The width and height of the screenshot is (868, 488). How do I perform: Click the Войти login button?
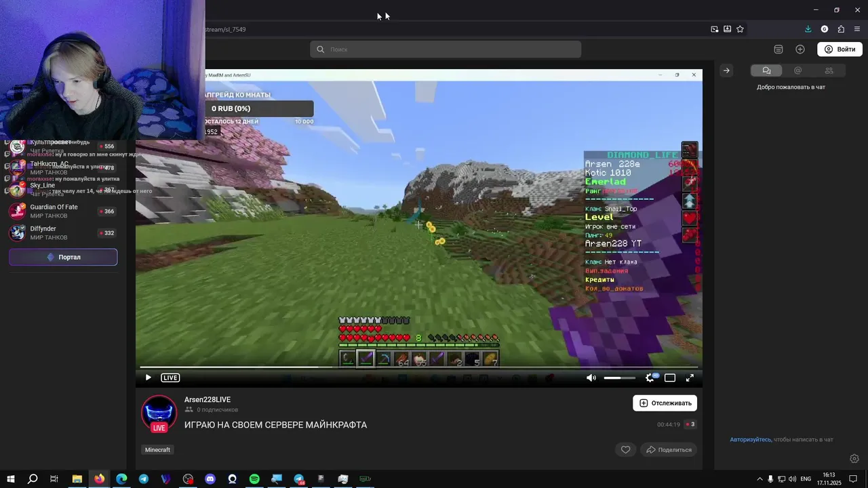pos(840,49)
